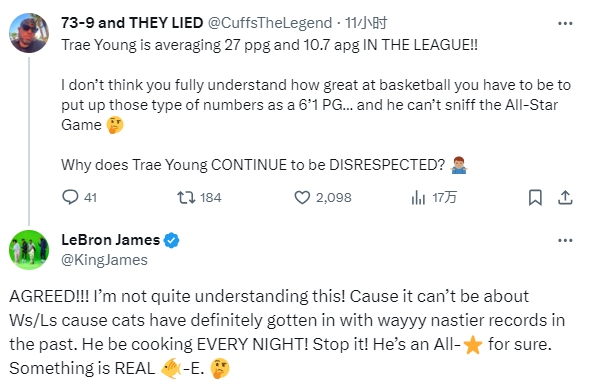The width and height of the screenshot is (591, 380).
Task: Open the tweet timestamp 11小时
Action: tap(366, 23)
